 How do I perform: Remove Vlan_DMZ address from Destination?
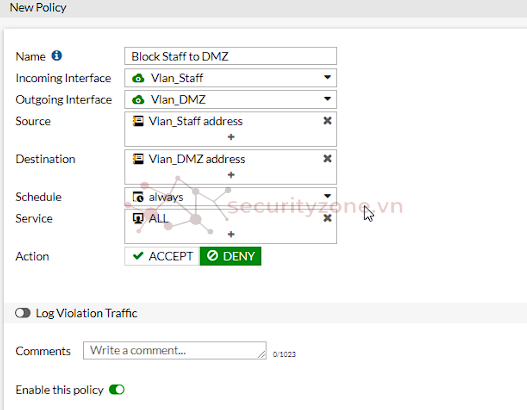point(327,159)
